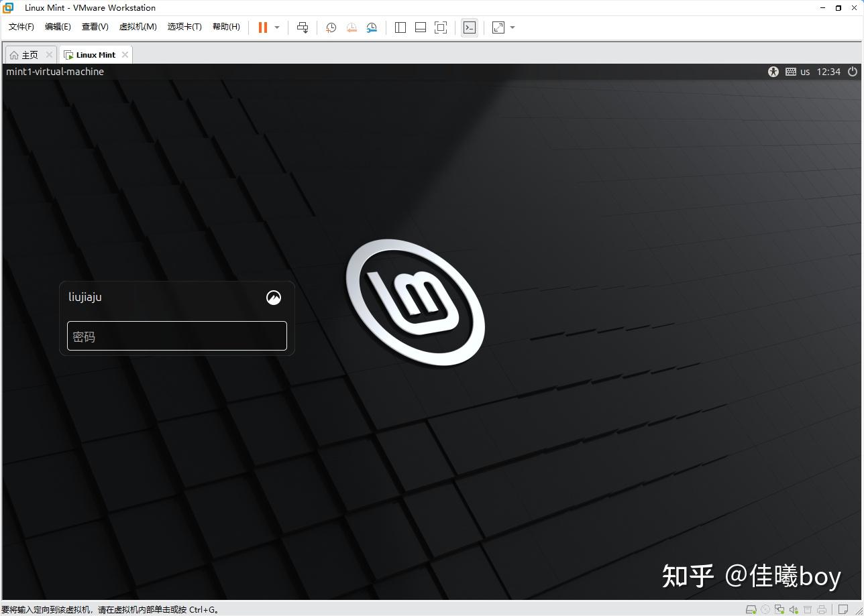
Task: Change login background via mountain circle icon
Action: click(x=274, y=297)
